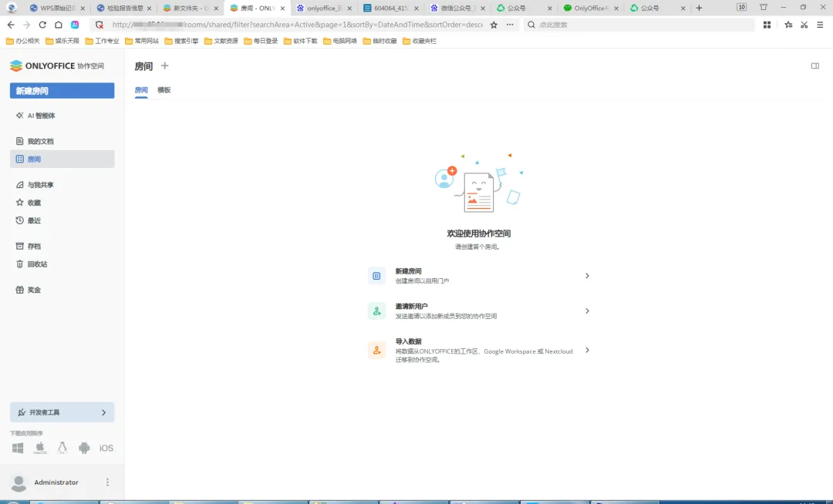This screenshot has width=833, height=504.
Task: Click the browser address bar
Action: (296, 25)
